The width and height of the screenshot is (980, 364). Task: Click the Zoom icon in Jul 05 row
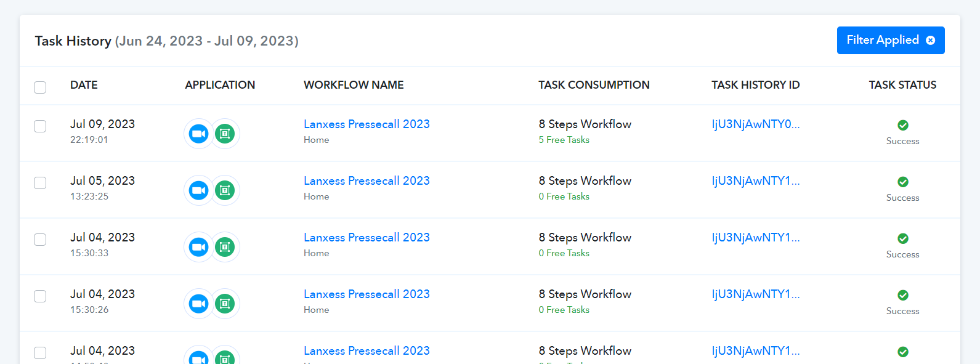click(x=198, y=190)
